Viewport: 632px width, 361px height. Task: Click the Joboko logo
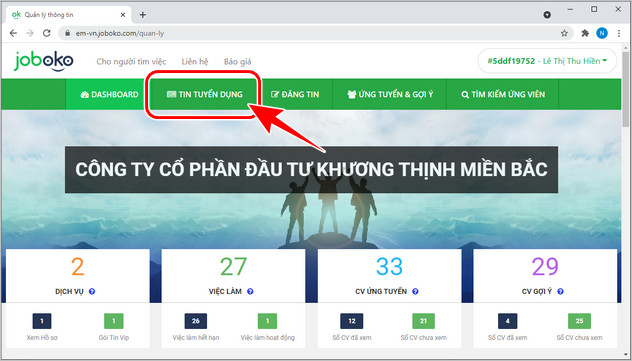pos(44,61)
